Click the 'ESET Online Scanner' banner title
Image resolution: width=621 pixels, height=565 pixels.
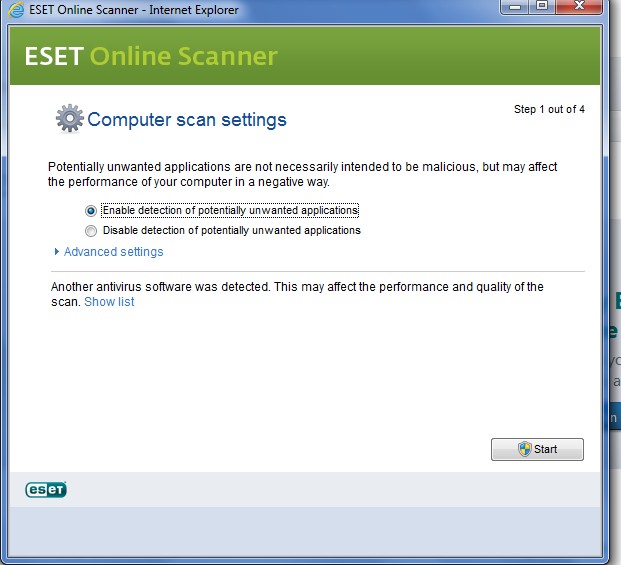click(151, 56)
